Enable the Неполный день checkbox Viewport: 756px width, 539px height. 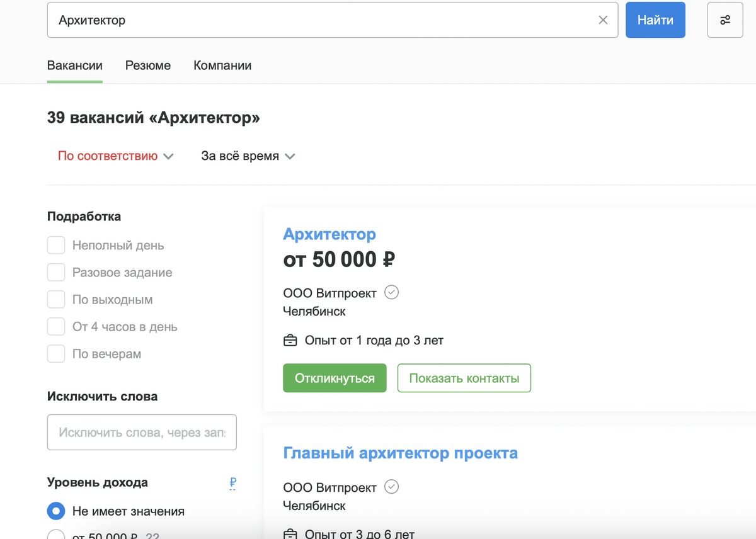pos(56,245)
